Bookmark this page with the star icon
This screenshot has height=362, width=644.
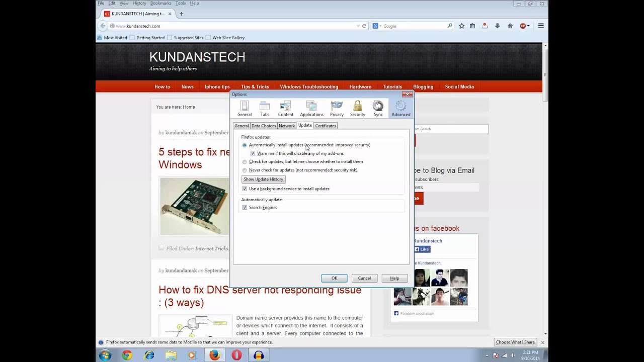click(461, 26)
